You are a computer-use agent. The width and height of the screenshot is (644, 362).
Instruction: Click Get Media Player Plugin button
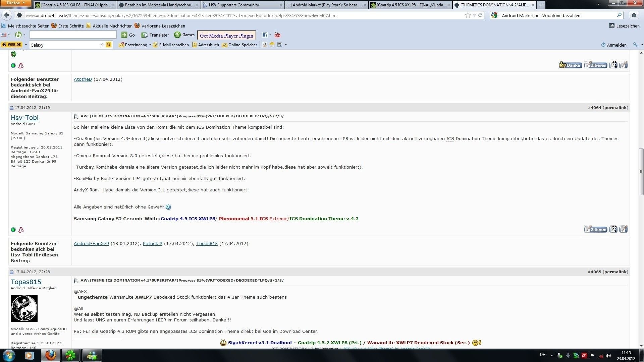click(226, 36)
